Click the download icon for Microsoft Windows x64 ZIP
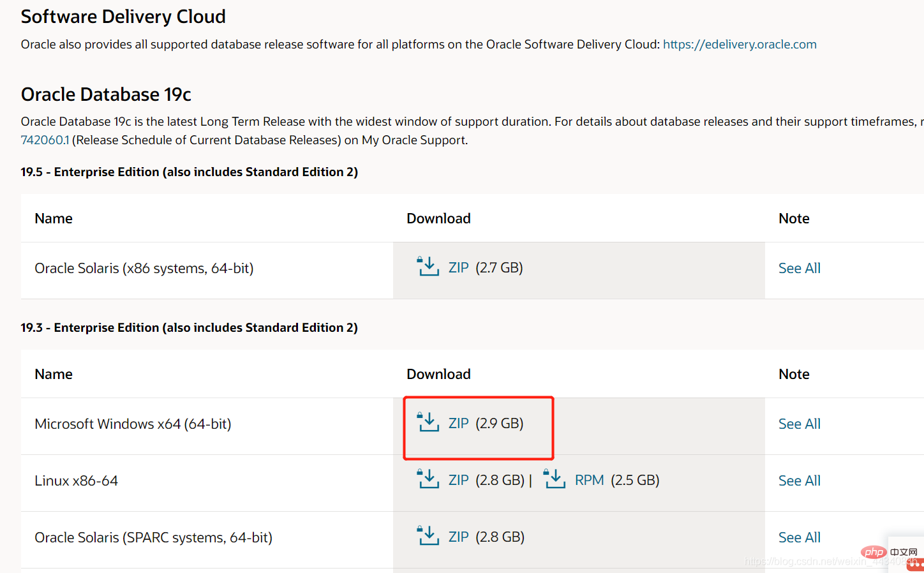The height and width of the screenshot is (573, 924). [428, 422]
